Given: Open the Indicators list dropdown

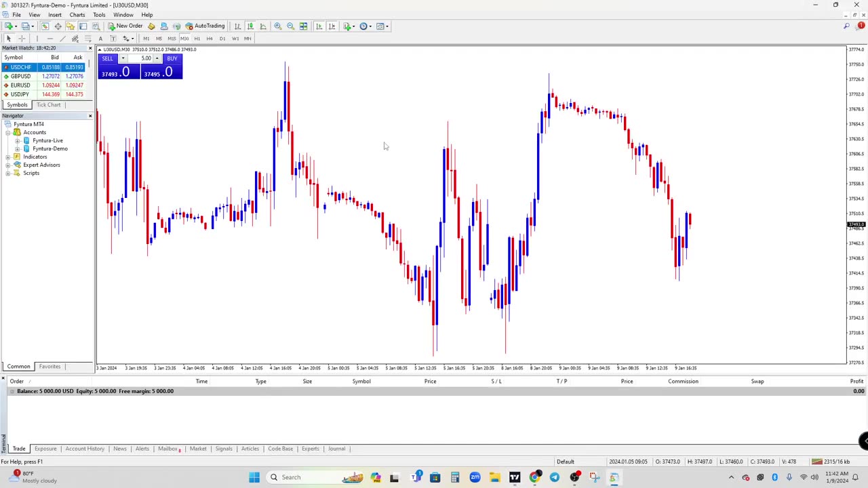Looking at the screenshot, I should [x=349, y=26].
